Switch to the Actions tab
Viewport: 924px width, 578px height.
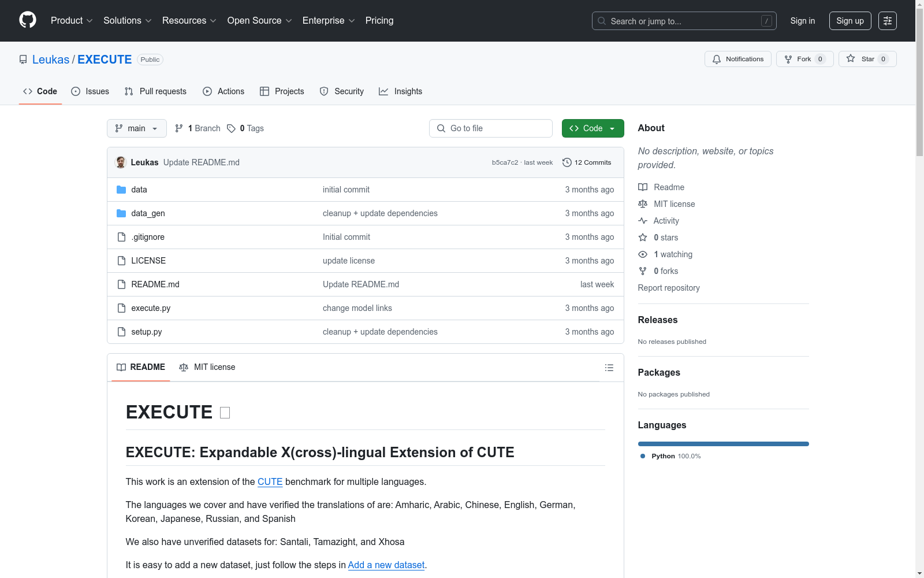(223, 91)
